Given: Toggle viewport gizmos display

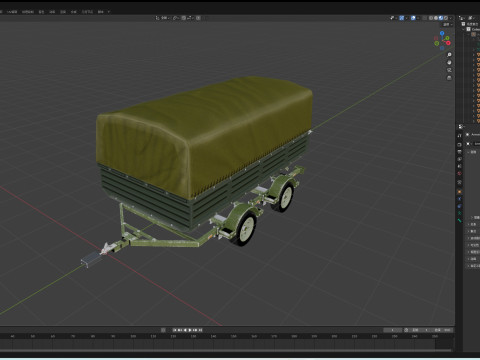Looking at the screenshot, I should (x=402, y=18).
